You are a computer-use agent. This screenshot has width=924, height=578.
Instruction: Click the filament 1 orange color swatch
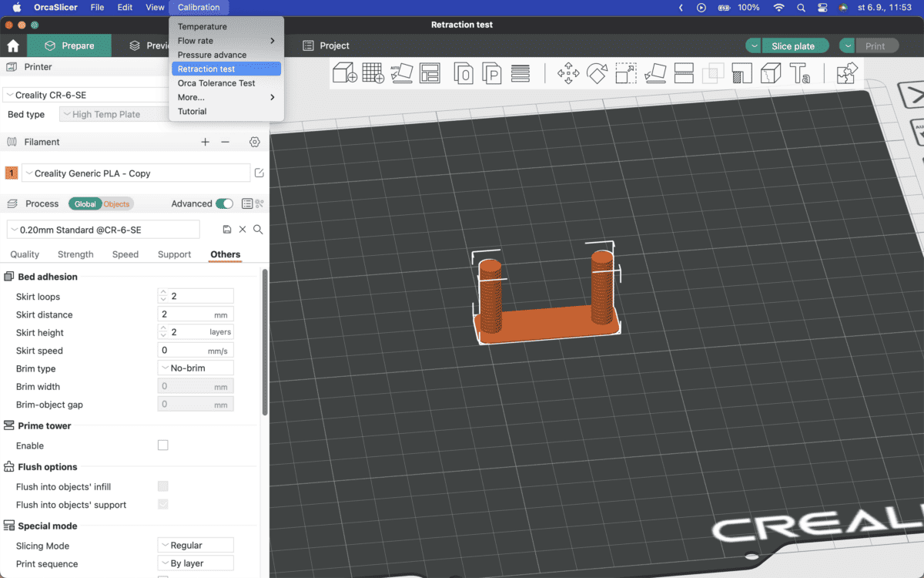point(12,173)
